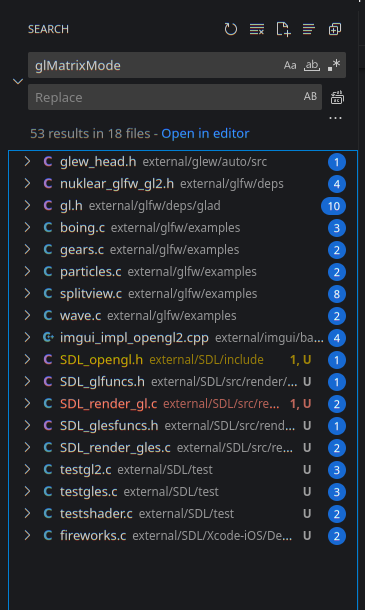Click match count badge for testgles.c
The width and height of the screenshot is (365, 610).
coord(337,492)
